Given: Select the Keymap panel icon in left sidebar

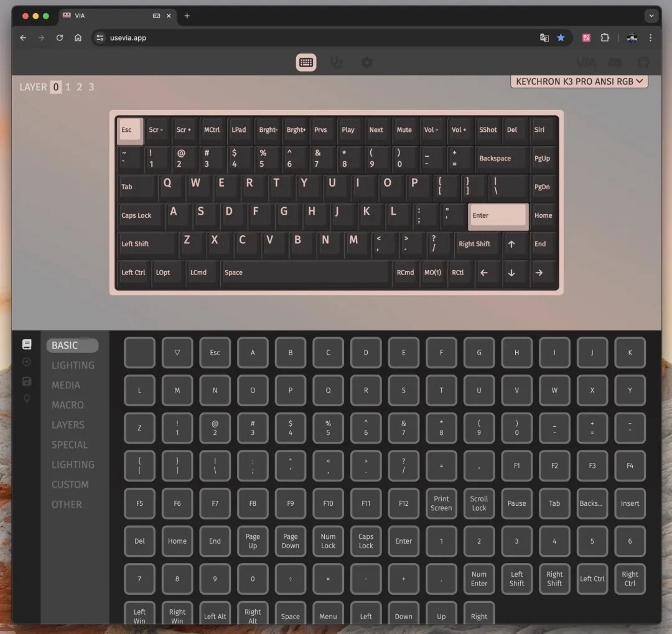Looking at the screenshot, I should click(x=27, y=344).
